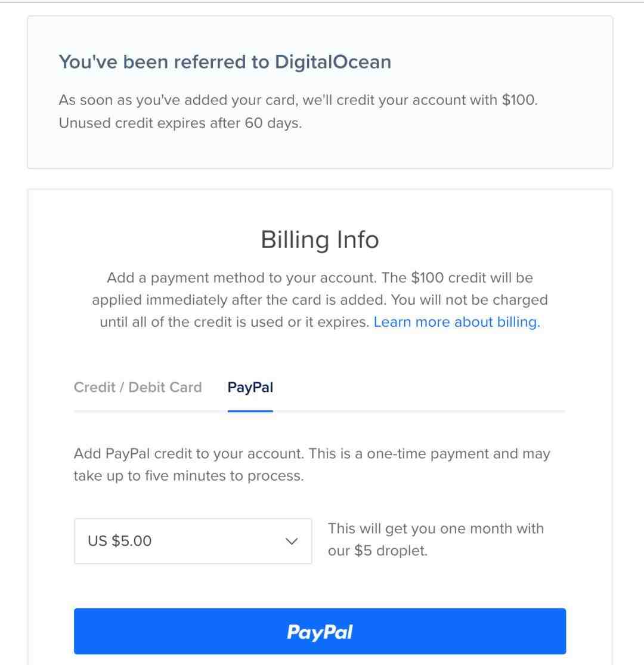Click the "This will get you one month with" line
The image size is (644, 665).
[x=435, y=528]
